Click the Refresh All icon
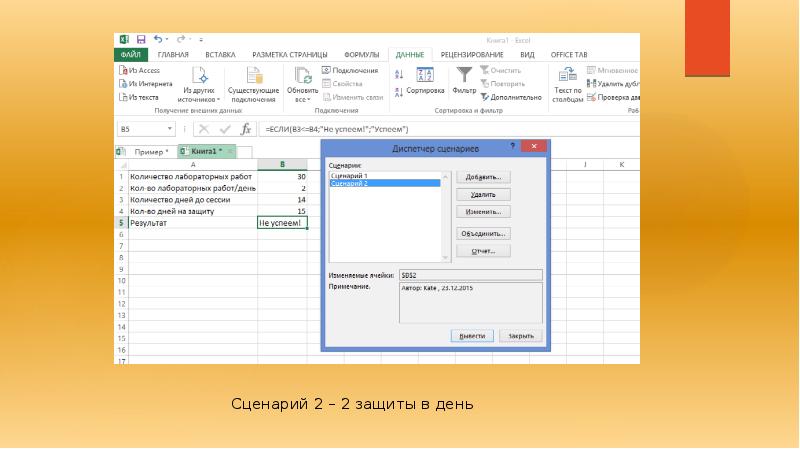Viewport: 800px width, 449px height. [x=303, y=76]
